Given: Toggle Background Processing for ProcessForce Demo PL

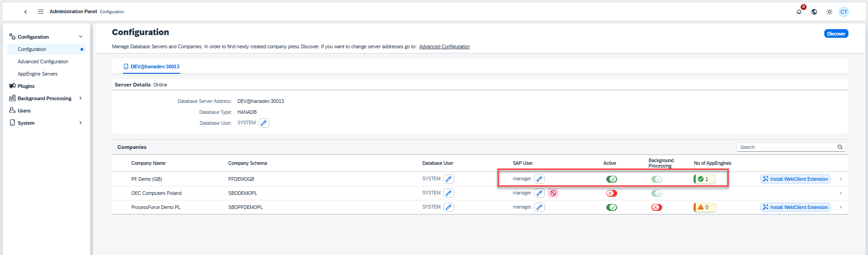Looking at the screenshot, I should click(657, 207).
